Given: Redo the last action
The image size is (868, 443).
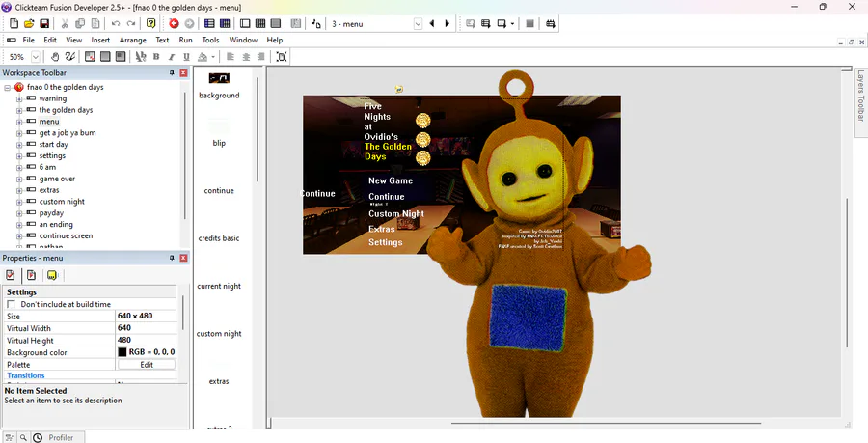Looking at the screenshot, I should click(x=131, y=23).
